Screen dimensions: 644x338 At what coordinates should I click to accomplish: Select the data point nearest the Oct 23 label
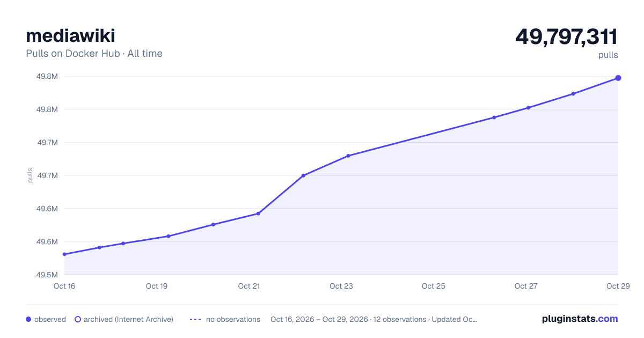(348, 156)
